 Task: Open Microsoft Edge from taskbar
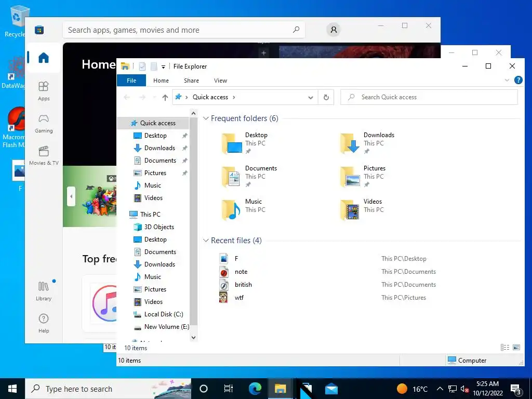coord(255,389)
